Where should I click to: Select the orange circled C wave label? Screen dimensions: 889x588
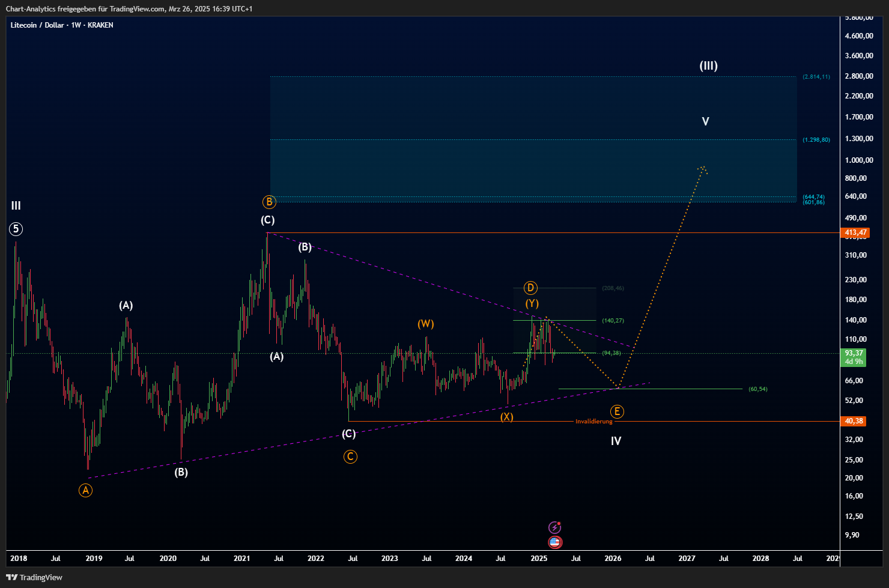(350, 457)
